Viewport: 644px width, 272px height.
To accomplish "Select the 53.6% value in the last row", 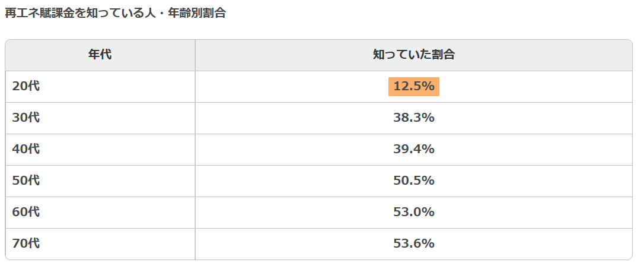I will (x=414, y=243).
